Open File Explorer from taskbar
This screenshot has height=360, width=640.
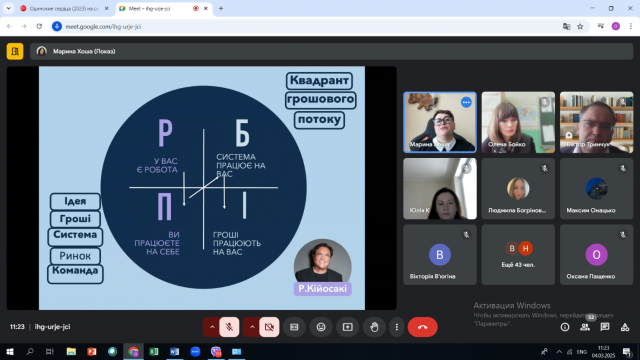point(71,351)
